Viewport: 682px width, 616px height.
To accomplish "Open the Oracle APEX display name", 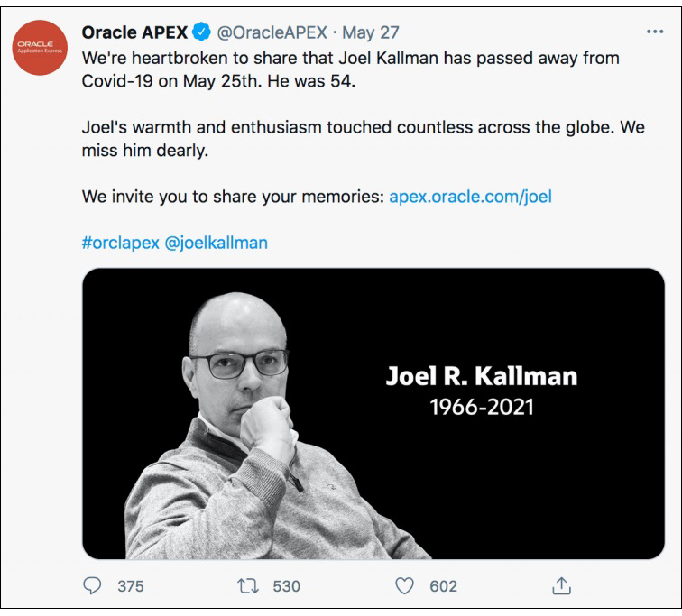I will pyautogui.click(x=134, y=33).
